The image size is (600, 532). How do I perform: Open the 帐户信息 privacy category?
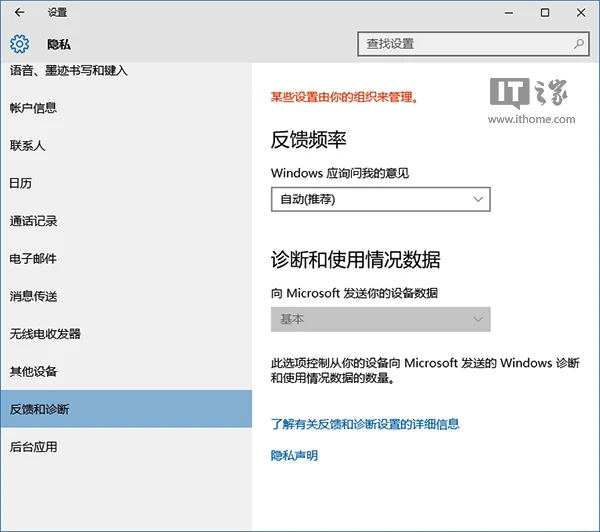click(x=33, y=108)
